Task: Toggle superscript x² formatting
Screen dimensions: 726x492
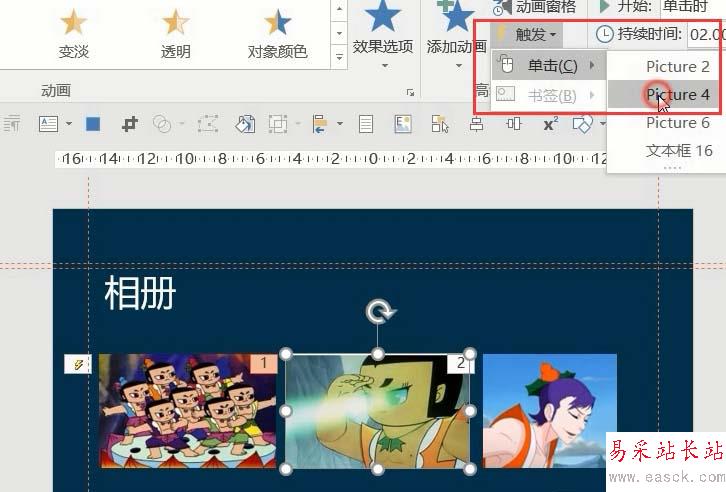Action: point(551,124)
